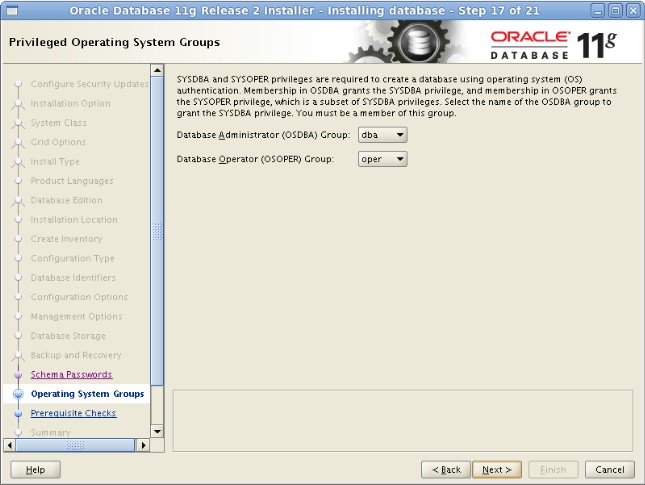Click the Operating System Groups step bullet icon
Viewport: 645px width, 485px height.
click(x=18, y=394)
